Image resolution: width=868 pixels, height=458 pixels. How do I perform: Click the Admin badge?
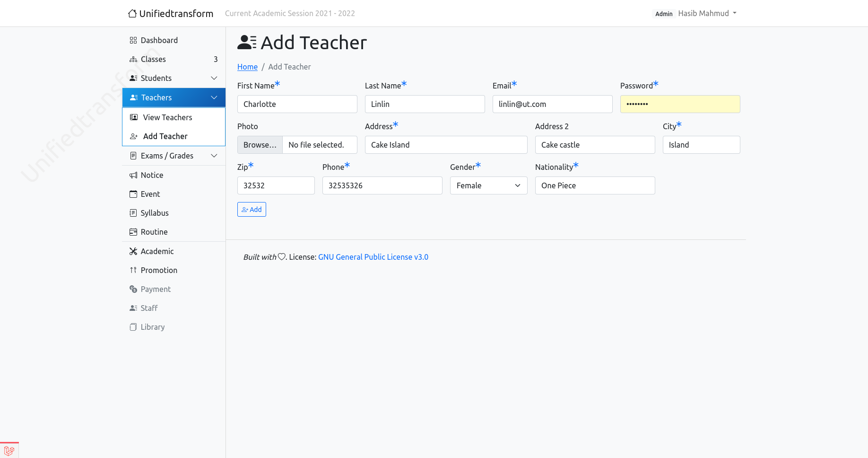(664, 14)
